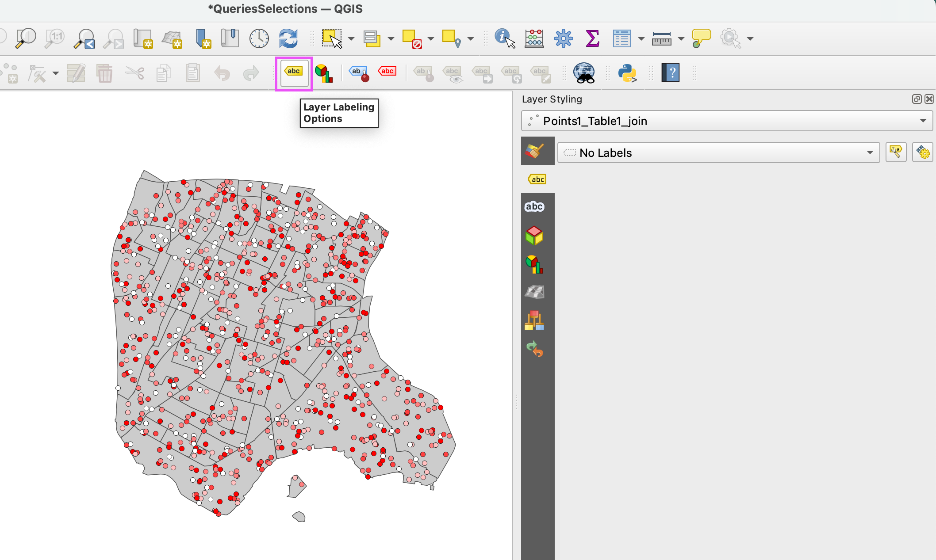Click the Refresh map button
936x560 pixels.
tap(288, 38)
